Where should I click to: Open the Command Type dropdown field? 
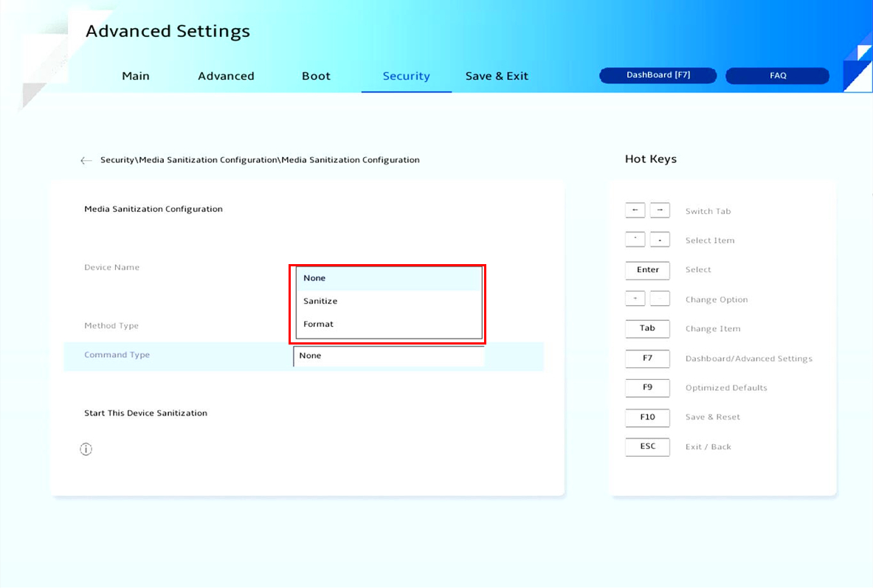pos(389,356)
